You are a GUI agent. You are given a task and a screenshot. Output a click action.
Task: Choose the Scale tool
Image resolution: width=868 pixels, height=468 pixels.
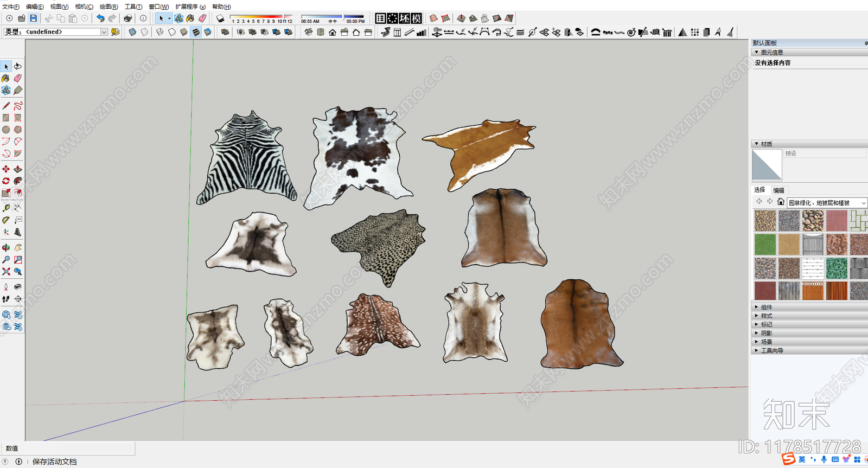[6, 193]
